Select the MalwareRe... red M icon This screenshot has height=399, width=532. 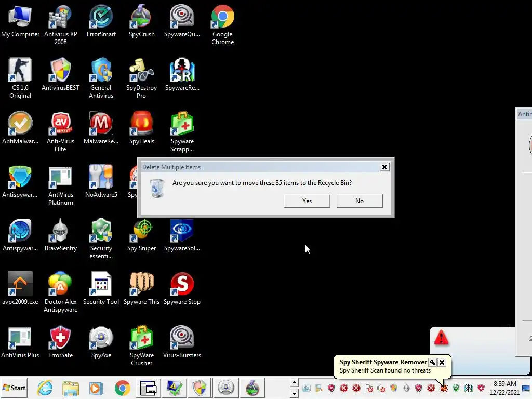point(101,123)
